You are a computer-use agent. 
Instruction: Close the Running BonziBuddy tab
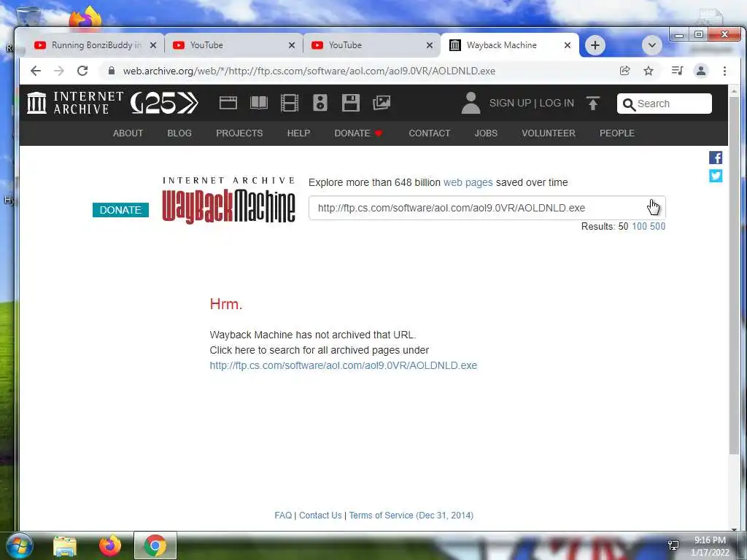[x=153, y=45]
